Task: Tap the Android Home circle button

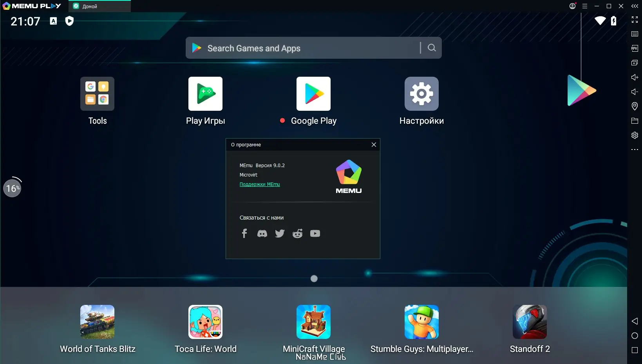Action: pyautogui.click(x=635, y=336)
